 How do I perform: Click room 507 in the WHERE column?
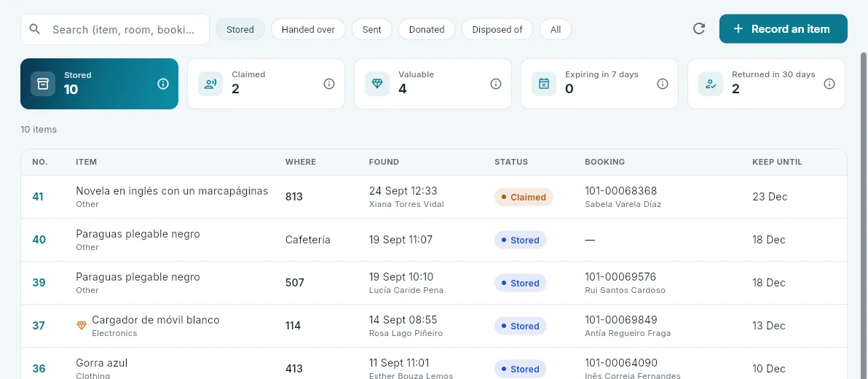294,283
